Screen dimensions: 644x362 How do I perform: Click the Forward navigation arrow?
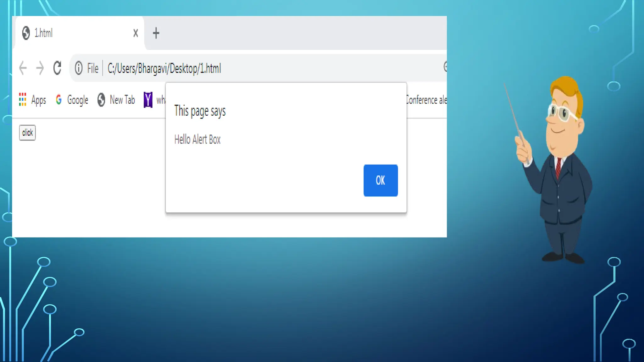pyautogui.click(x=40, y=68)
